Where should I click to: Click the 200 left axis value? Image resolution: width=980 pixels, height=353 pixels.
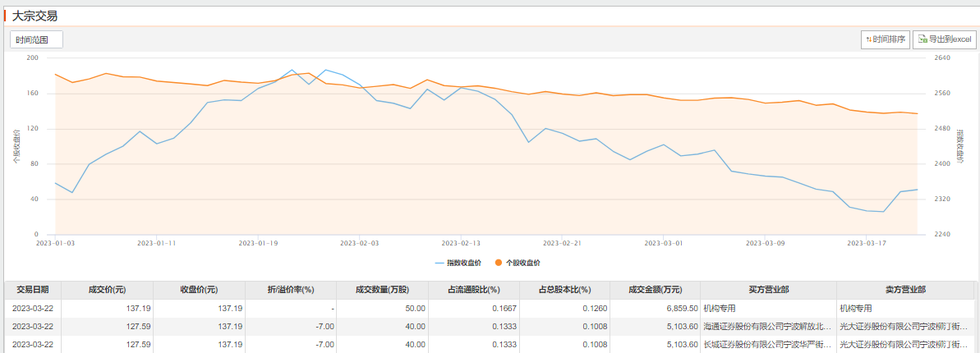coord(33,57)
